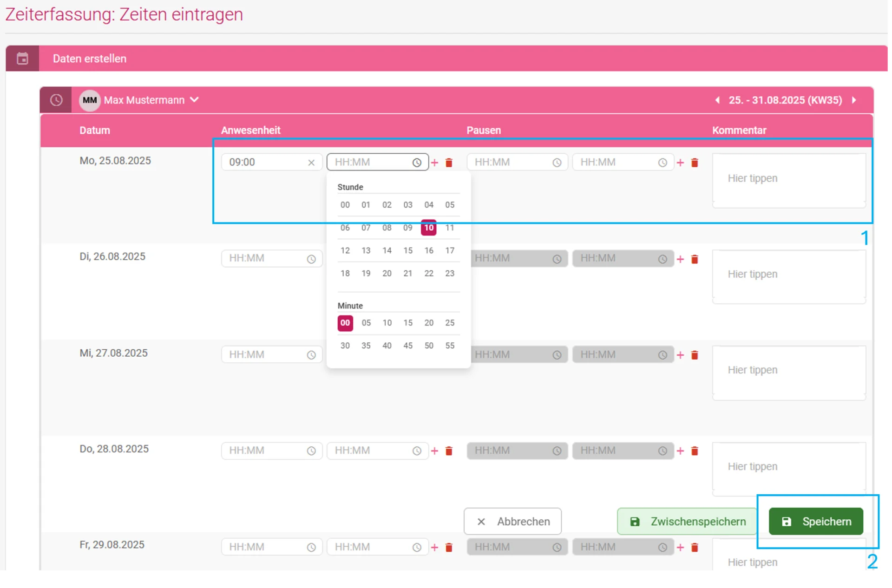Image resolution: width=892 pixels, height=588 pixels.
Task: Click the Monday comment field
Action: [789, 180]
